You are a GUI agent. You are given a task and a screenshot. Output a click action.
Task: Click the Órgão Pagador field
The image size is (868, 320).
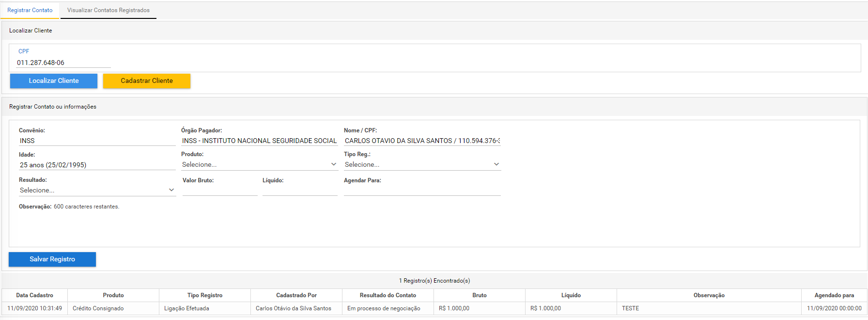pos(259,141)
